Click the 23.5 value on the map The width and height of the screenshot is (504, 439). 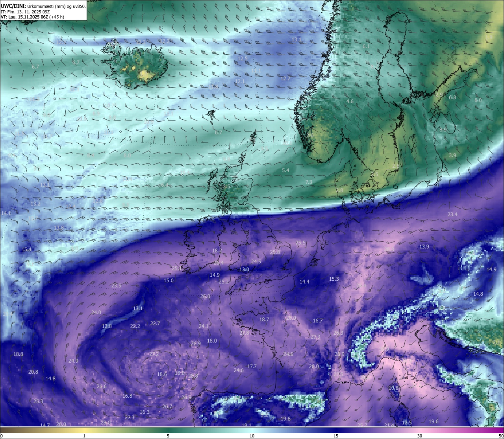coord(116,286)
